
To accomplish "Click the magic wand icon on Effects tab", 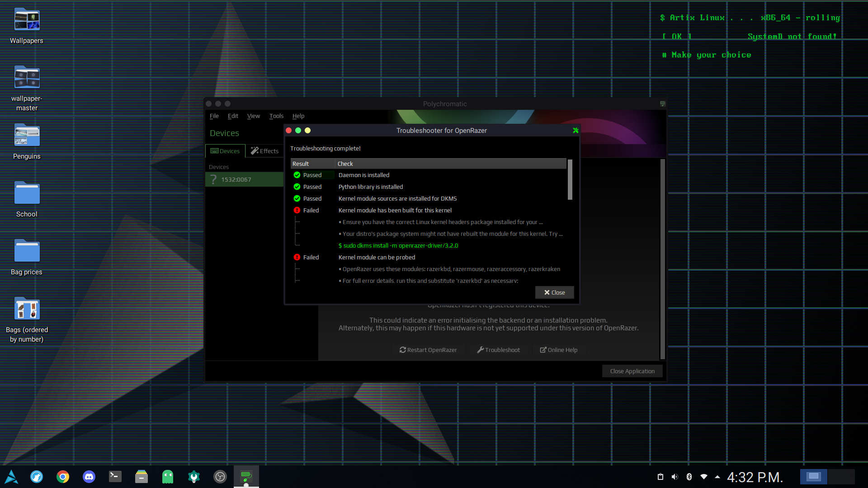I will (255, 151).
